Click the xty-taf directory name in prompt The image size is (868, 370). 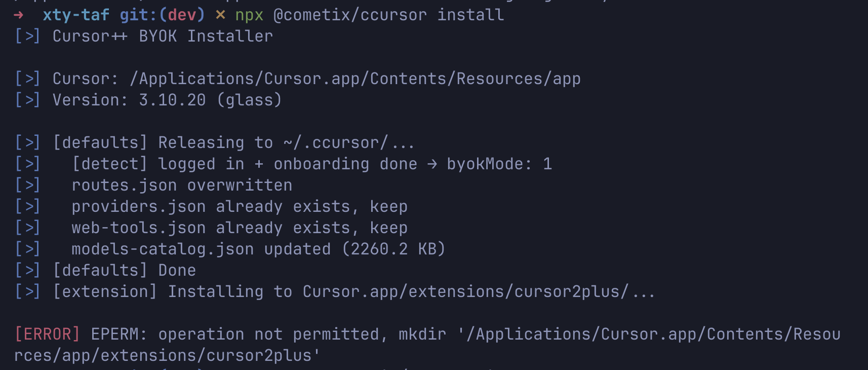(x=76, y=15)
